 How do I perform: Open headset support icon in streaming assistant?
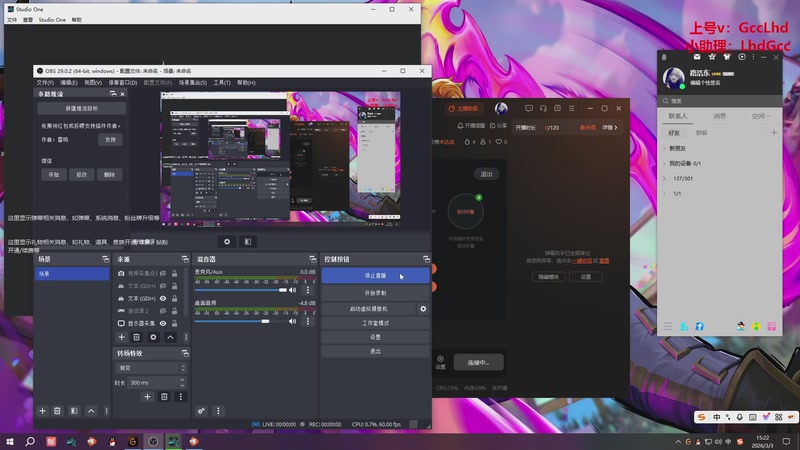pyautogui.click(x=543, y=108)
